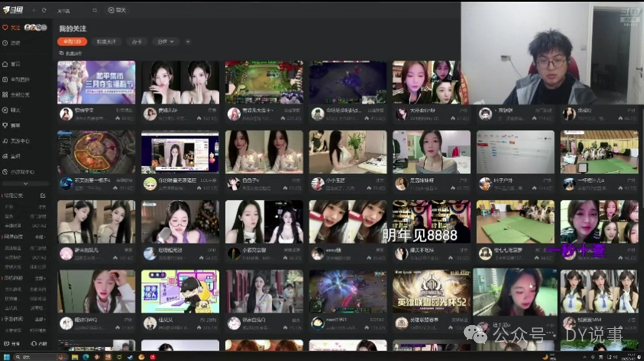The image size is (644, 361).
Task: Open 小游戏中心 in the left sidebar
Action: (x=18, y=172)
